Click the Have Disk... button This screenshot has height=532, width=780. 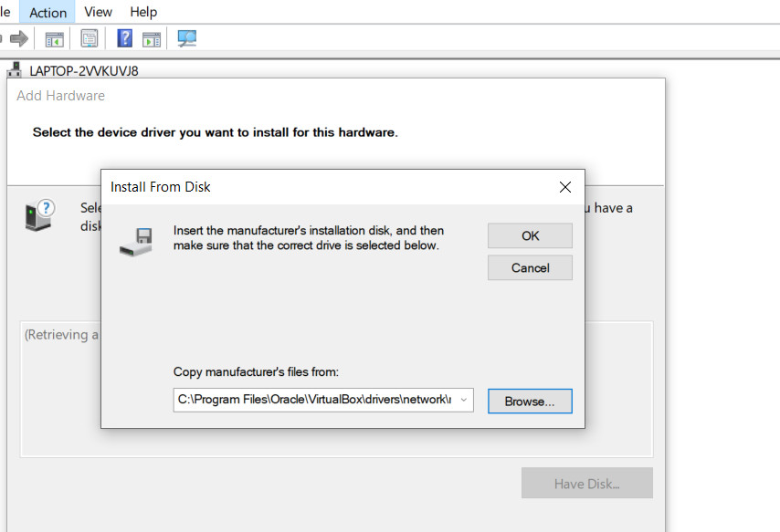click(587, 484)
